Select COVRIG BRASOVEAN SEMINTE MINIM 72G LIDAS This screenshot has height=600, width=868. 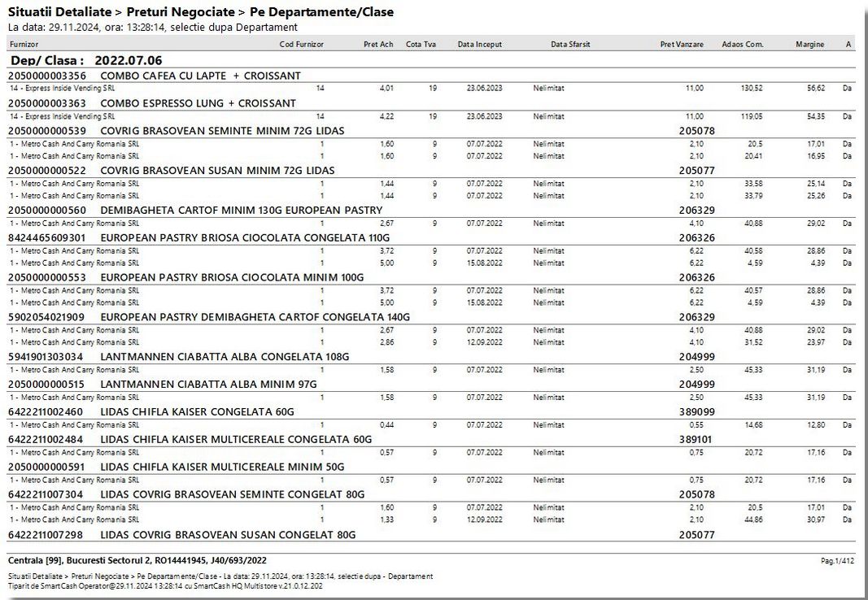tap(222, 131)
